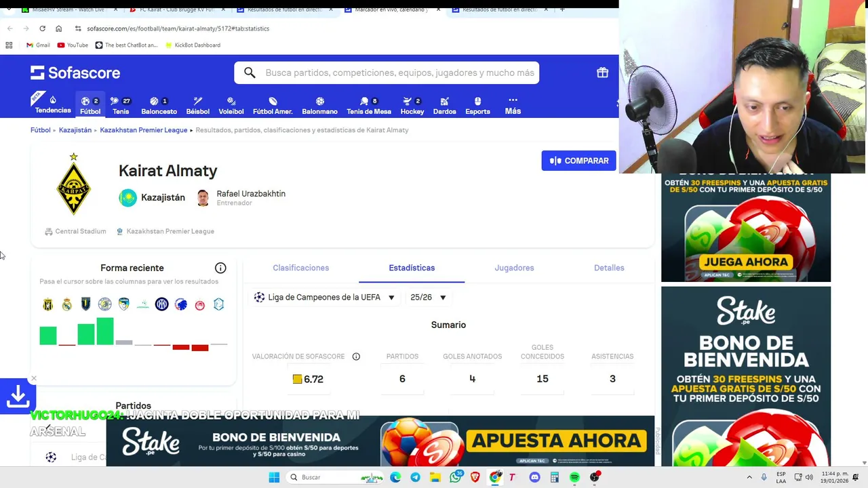Screen dimensions: 868x488
Task: Click the Central Stadium venue link
Action: [75, 231]
